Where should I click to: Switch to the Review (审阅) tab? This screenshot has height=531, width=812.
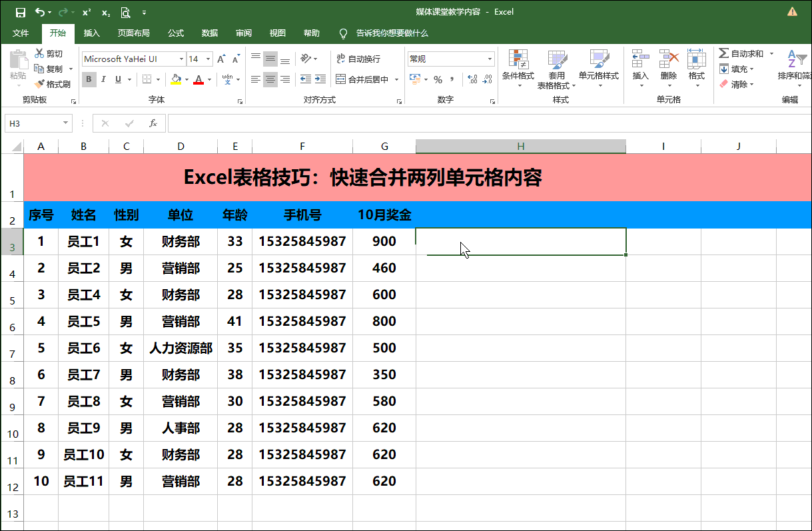click(x=244, y=33)
